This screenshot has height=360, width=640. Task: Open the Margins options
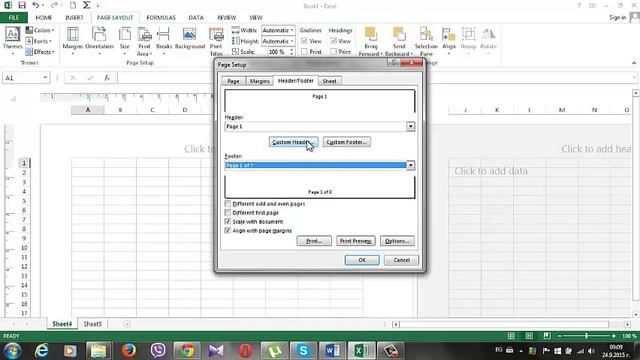point(73,41)
